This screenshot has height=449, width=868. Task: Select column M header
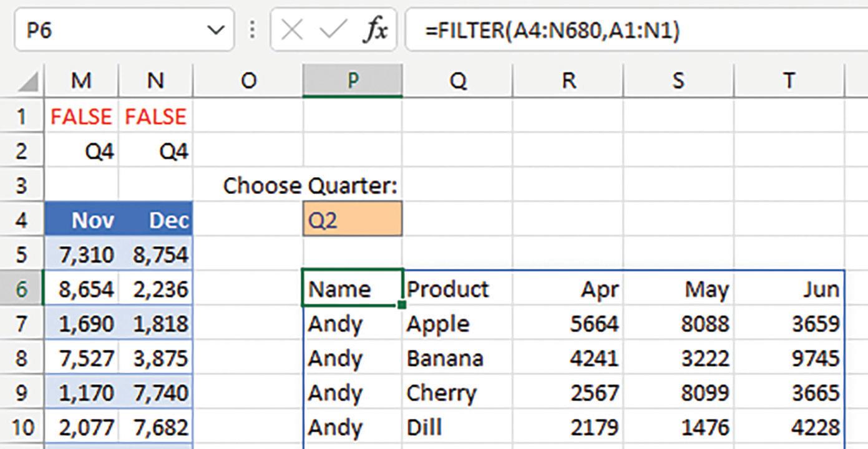[x=82, y=80]
